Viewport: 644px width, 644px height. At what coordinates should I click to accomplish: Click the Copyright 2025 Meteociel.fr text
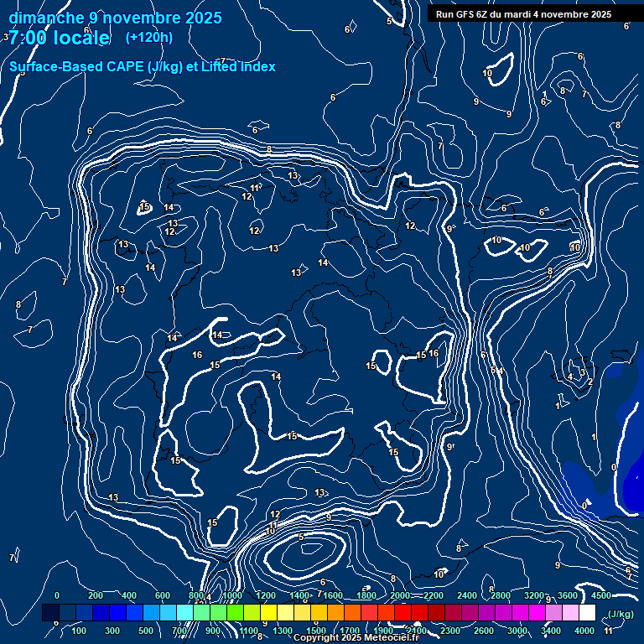pos(357,638)
